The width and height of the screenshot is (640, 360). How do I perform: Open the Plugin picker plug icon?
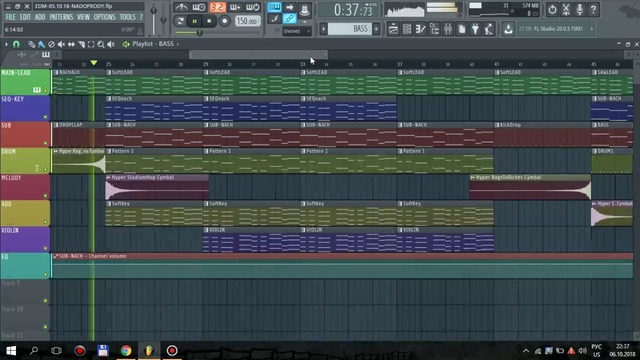[x=476, y=29]
